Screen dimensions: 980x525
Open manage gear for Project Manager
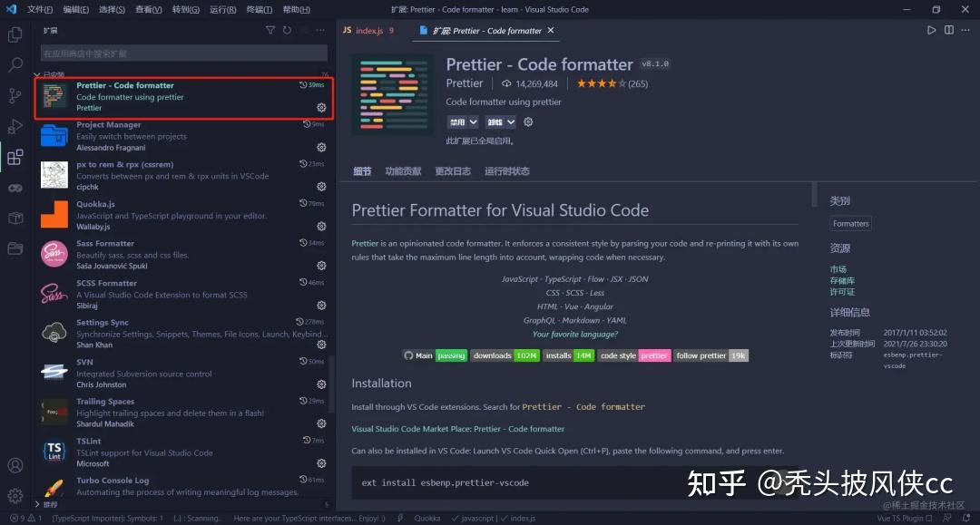(x=321, y=147)
